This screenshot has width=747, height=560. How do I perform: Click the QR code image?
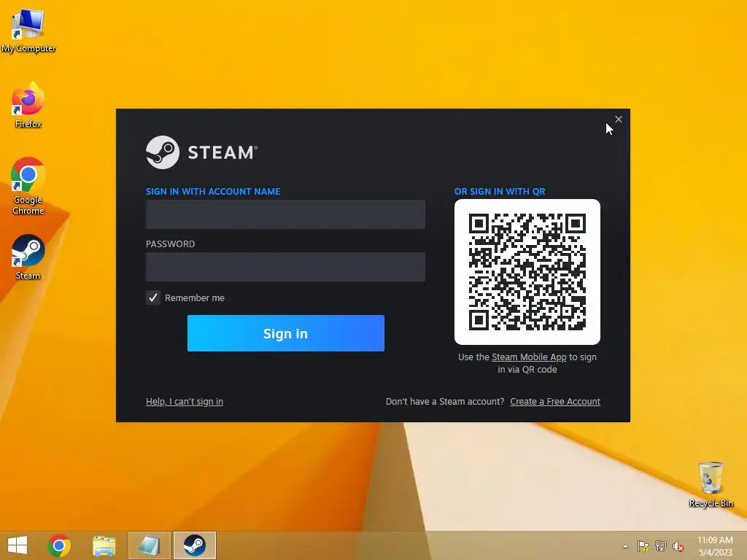click(x=527, y=272)
